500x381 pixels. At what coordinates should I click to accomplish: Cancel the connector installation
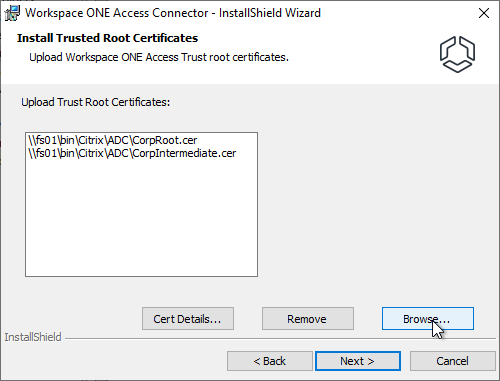(x=453, y=361)
